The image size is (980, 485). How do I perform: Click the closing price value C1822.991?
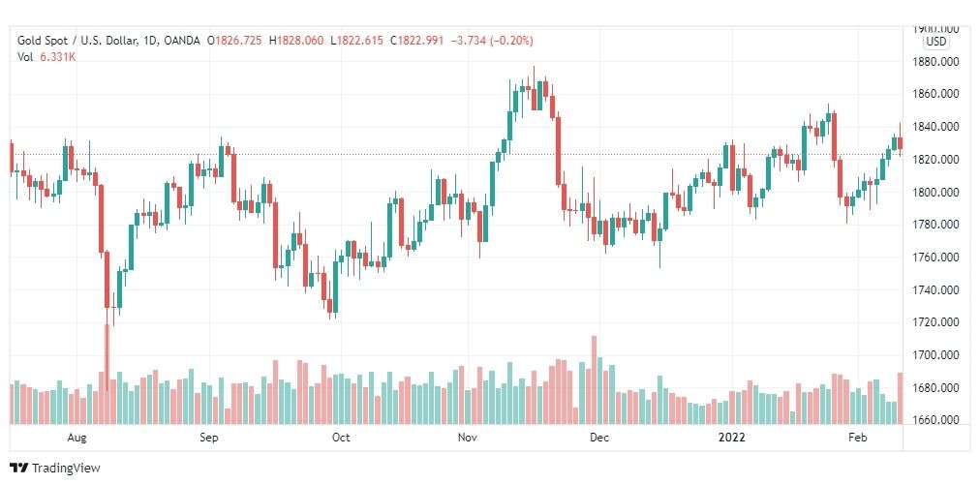(416, 41)
